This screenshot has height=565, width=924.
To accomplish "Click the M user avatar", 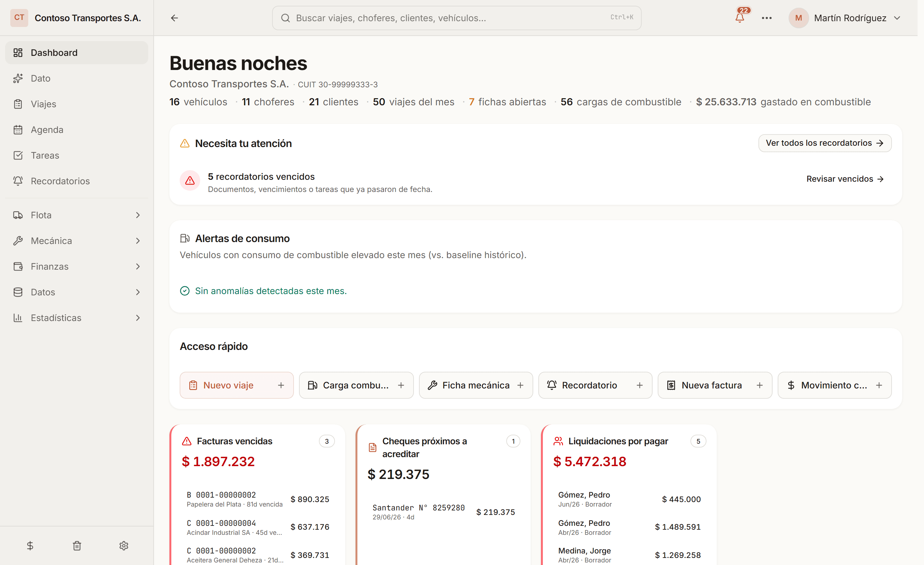I will 798,18.
